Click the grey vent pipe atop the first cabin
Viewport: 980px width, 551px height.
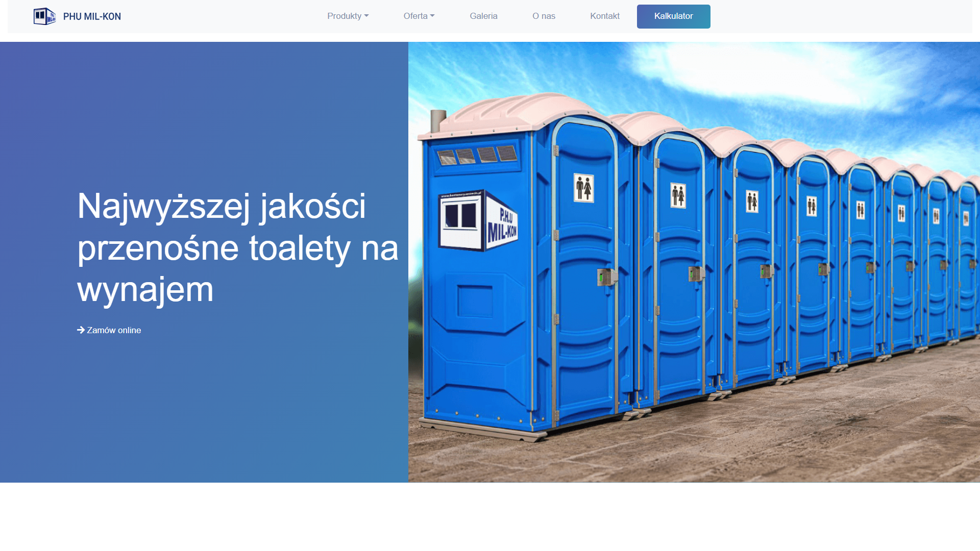(x=437, y=121)
